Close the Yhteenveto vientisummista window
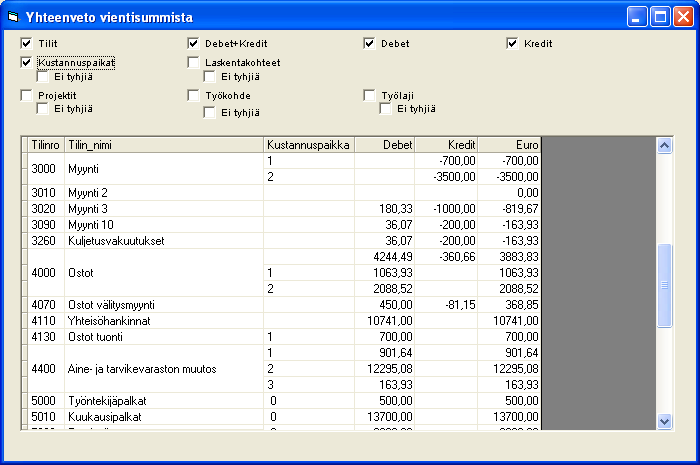Viewport: 700px width, 465px height. (683, 17)
